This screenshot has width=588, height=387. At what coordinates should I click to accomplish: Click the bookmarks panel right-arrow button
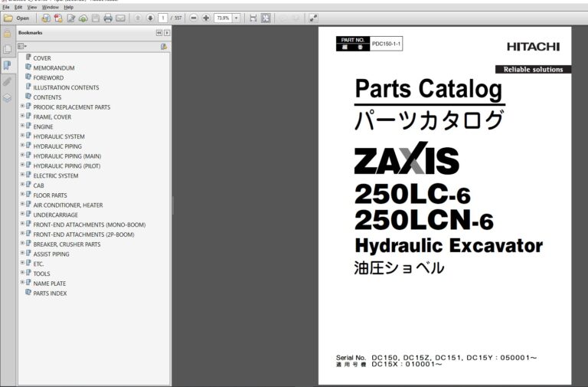click(x=167, y=33)
